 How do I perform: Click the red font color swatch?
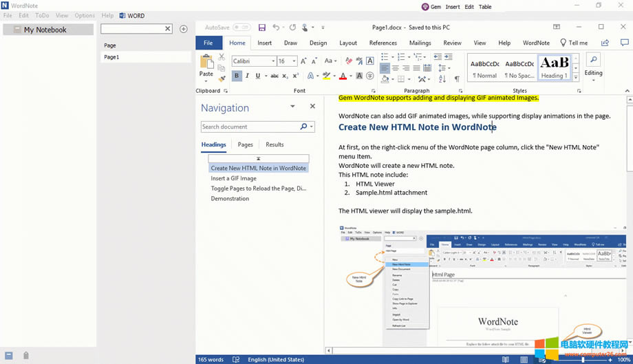[x=343, y=76]
